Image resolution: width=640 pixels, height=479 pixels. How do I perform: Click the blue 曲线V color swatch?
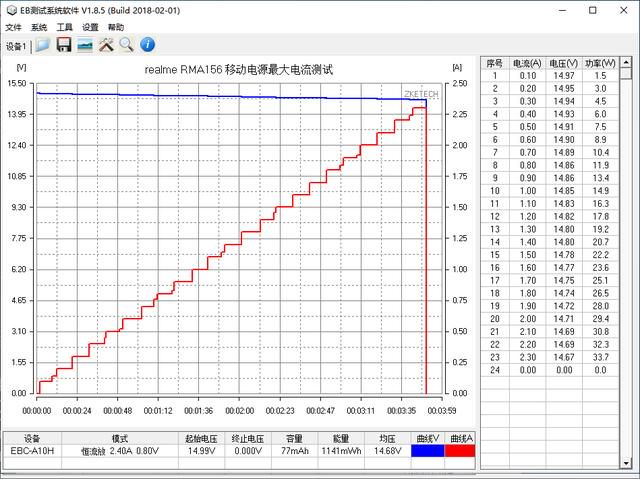pos(427,450)
